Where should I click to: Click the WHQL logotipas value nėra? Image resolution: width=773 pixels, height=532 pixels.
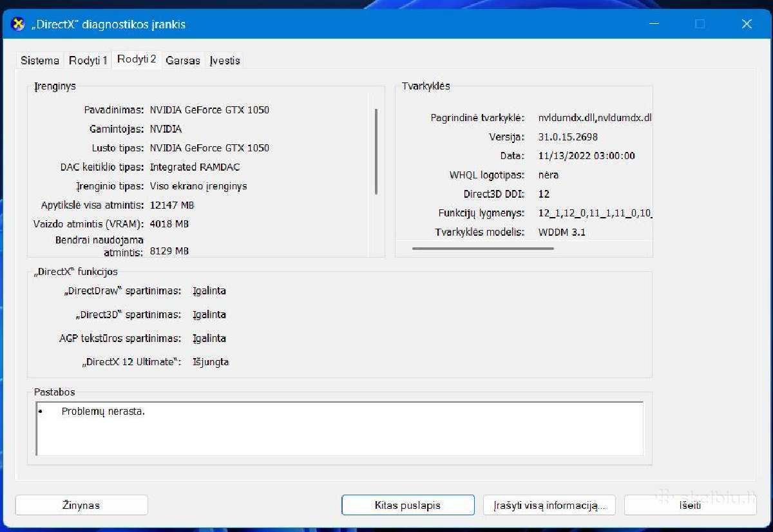tap(548, 175)
